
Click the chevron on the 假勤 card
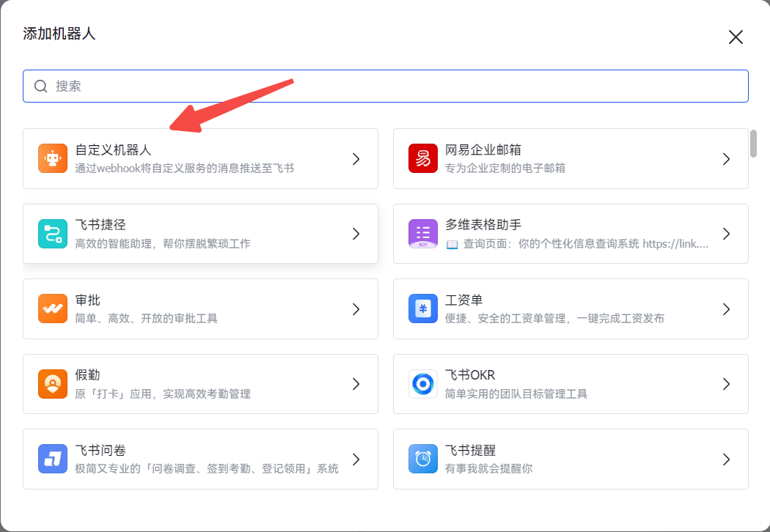pyautogui.click(x=356, y=384)
